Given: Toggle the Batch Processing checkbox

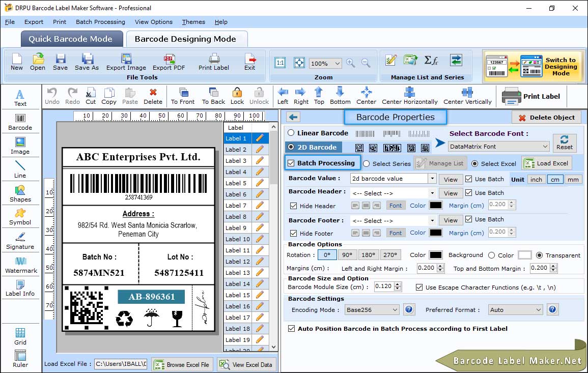Looking at the screenshot, I should tap(291, 163).
